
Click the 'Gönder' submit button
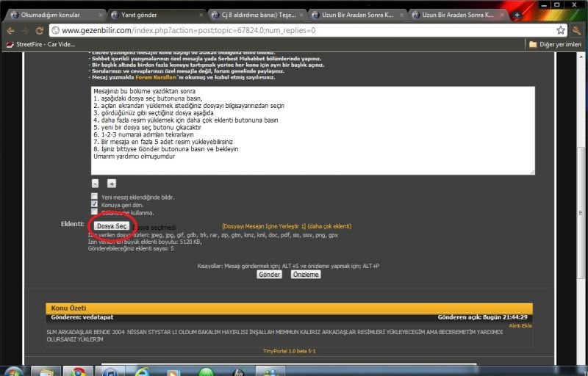(x=269, y=274)
